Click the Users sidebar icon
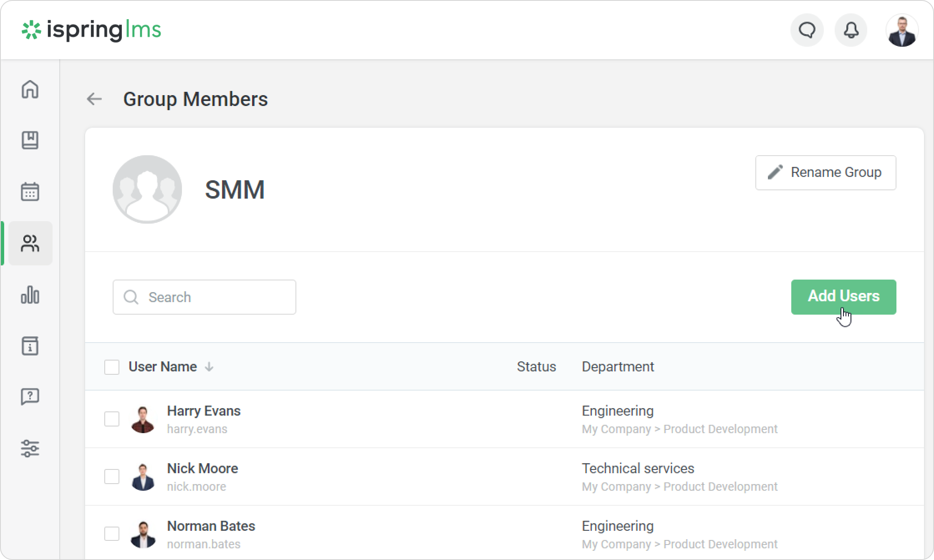The width and height of the screenshot is (934, 560). point(30,243)
